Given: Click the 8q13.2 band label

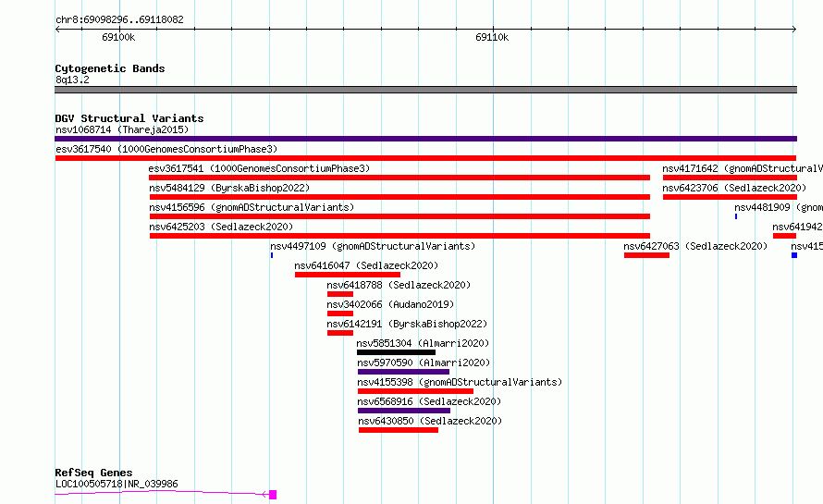Looking at the screenshot, I should point(72,80).
